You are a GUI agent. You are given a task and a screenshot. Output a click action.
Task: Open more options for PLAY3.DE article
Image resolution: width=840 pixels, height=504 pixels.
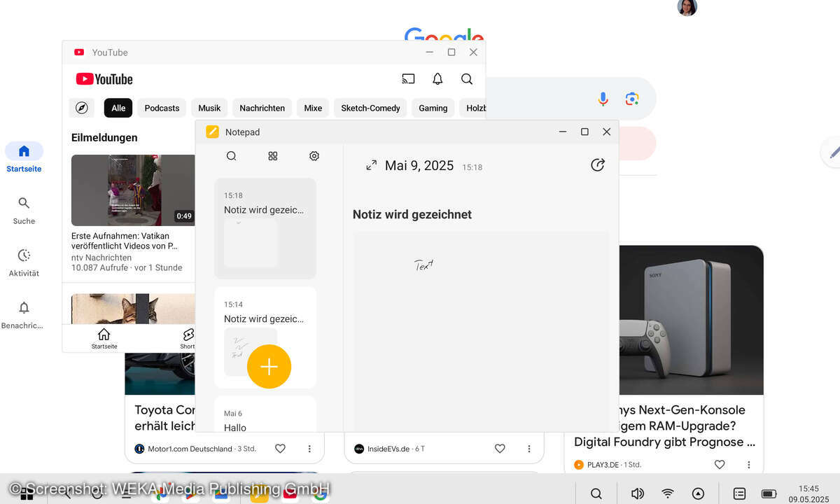[x=748, y=465]
